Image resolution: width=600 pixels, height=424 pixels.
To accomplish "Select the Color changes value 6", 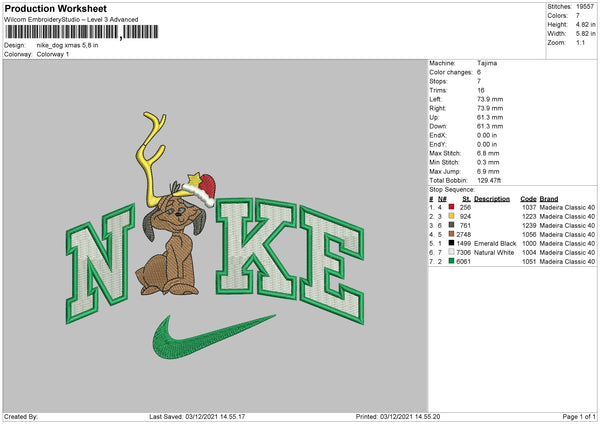I will [x=479, y=72].
